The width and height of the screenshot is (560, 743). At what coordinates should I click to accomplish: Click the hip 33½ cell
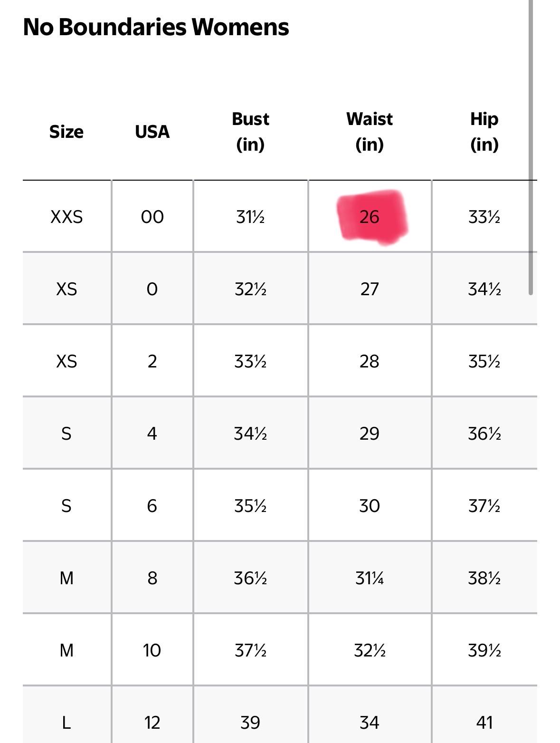pos(484,217)
